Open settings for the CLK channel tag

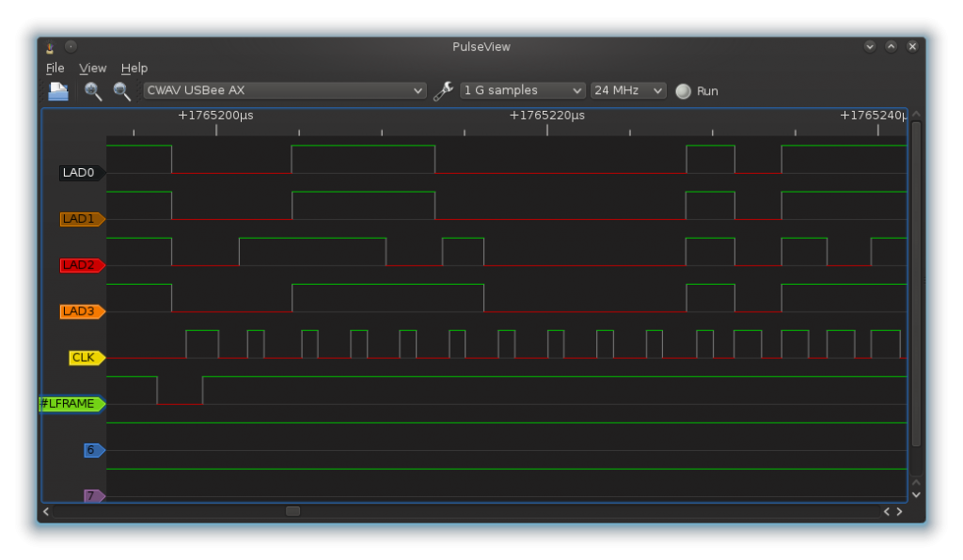84,357
